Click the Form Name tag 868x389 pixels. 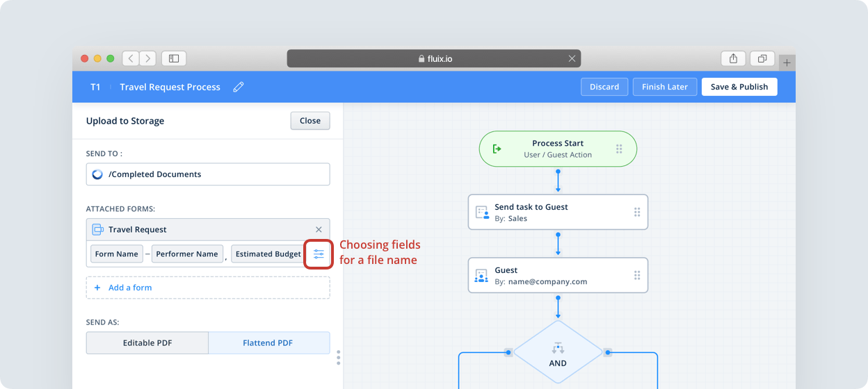(117, 254)
